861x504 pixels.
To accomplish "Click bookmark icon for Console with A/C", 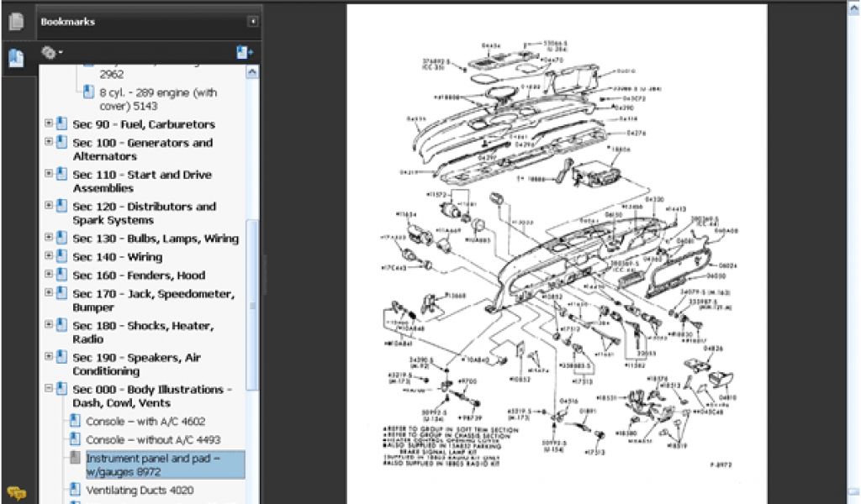I will click(75, 422).
